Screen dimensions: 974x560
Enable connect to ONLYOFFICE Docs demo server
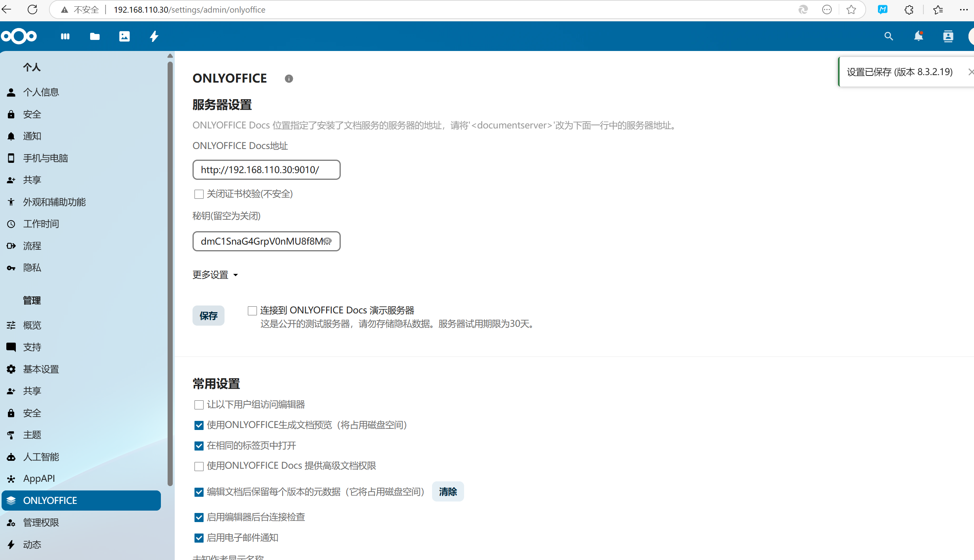pos(252,311)
